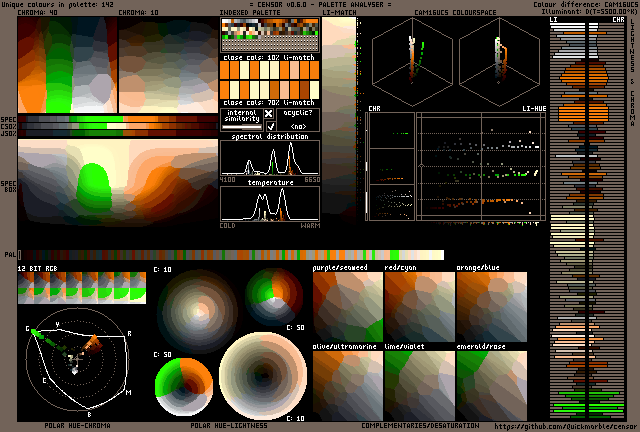Click the lime/violet complementary swatch
Screen dimensions: 640x432
tap(419, 382)
